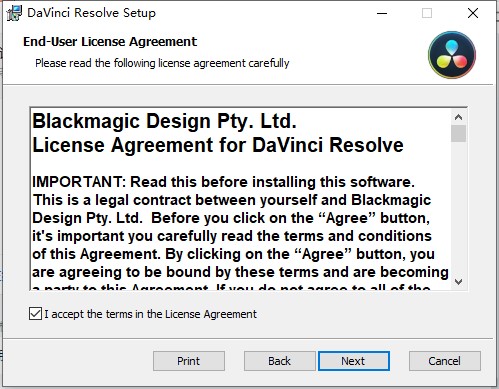Minimize the DaVinci Resolve Setup window
Viewport: 499px width, 389px height.
coord(382,13)
